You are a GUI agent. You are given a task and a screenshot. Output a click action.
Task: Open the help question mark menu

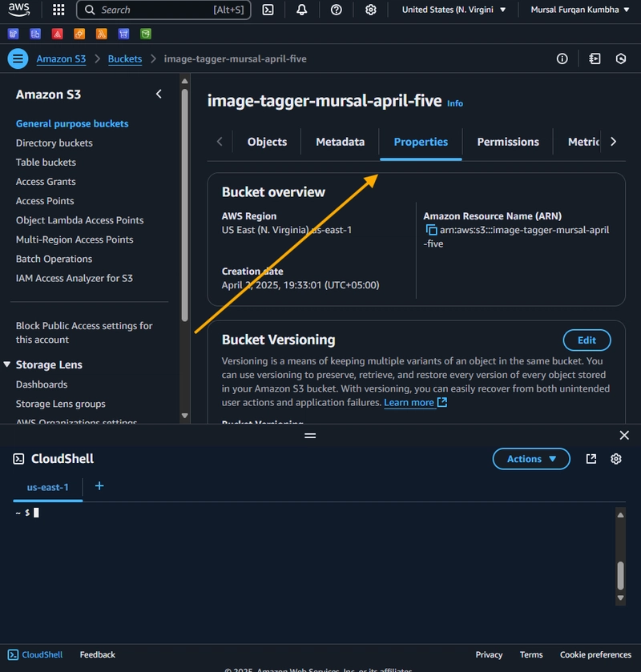coord(337,10)
